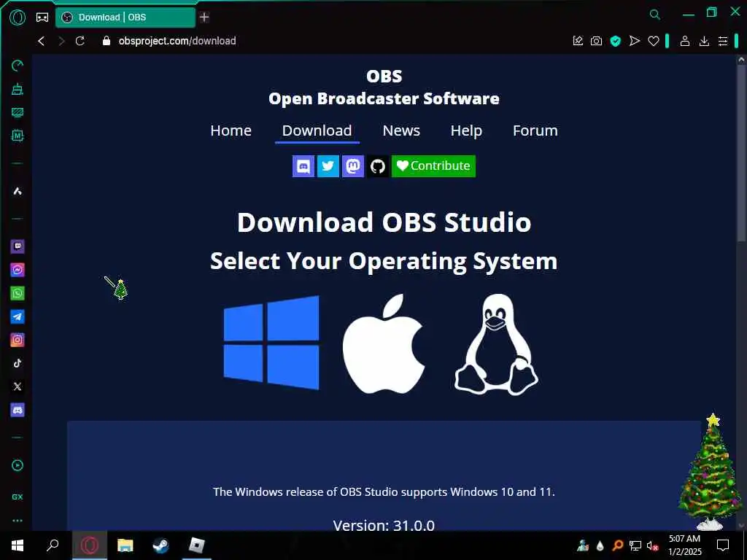Open Windows taskbar search
This screenshot has height=560, width=747.
[x=53, y=545]
